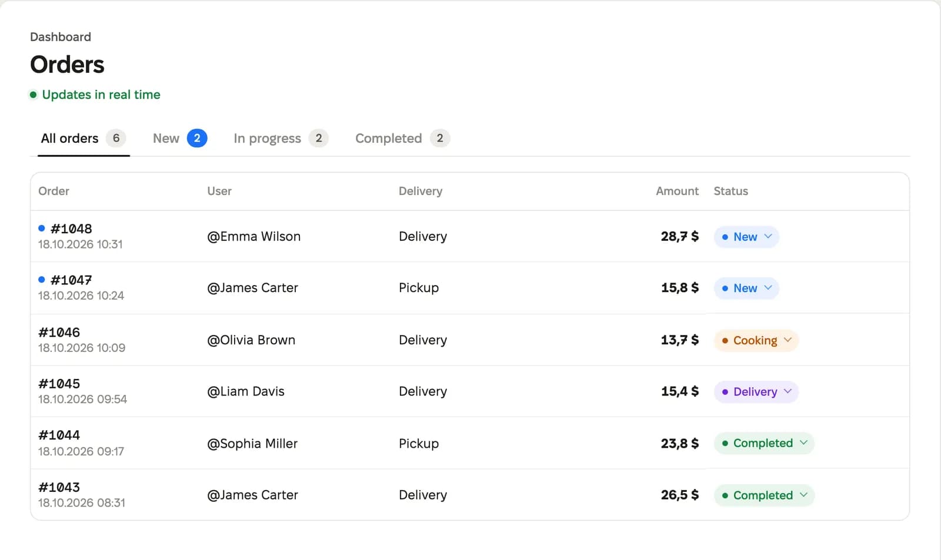Expand the New status dropdown for order #1047
Screen dimensions: 941x560
pyautogui.click(x=746, y=289)
